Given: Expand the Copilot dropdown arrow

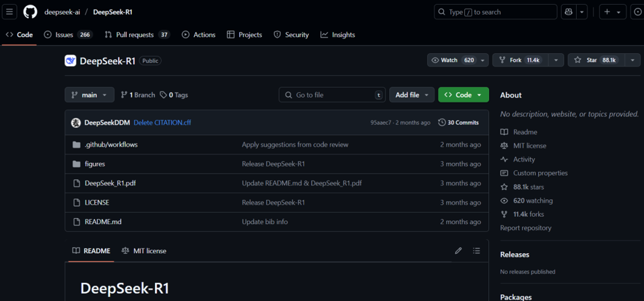Looking at the screenshot, I should click(x=581, y=12).
